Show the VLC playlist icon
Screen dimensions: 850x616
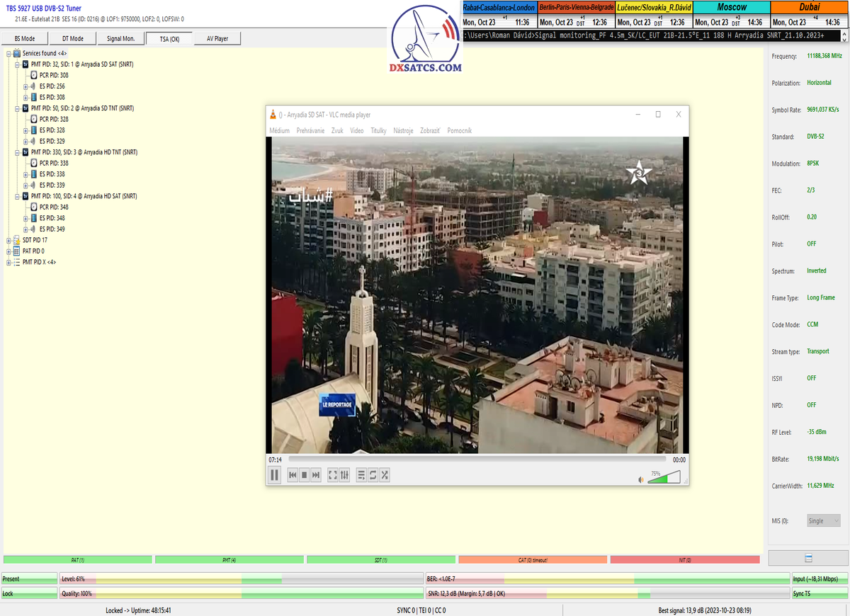click(x=361, y=475)
